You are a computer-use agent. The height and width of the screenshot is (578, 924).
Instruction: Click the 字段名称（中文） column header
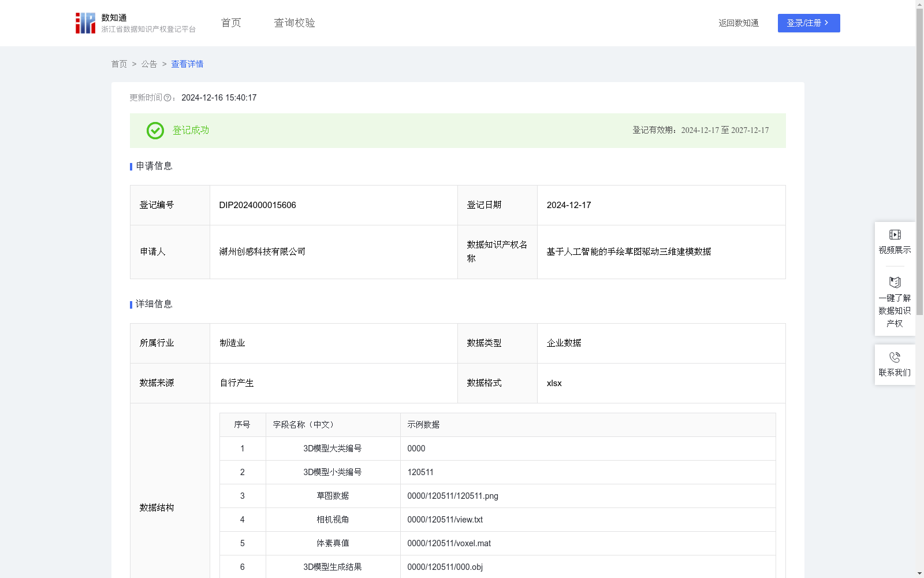click(x=303, y=425)
